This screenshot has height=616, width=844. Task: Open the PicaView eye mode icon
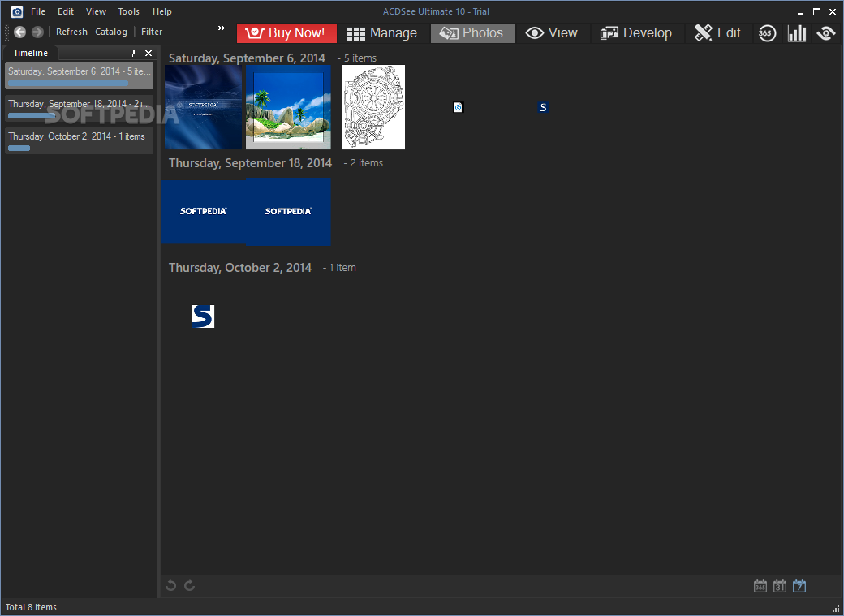825,32
